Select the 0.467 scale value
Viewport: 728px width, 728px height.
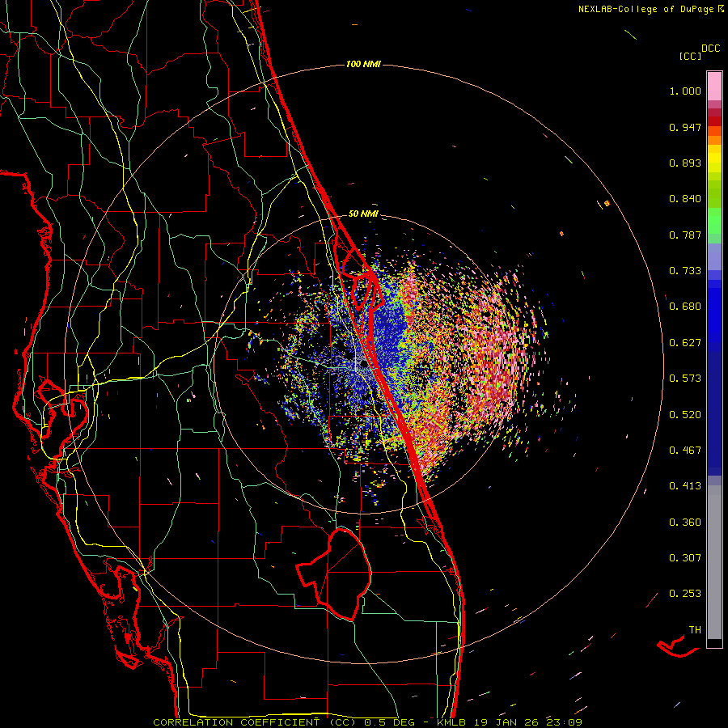click(685, 451)
